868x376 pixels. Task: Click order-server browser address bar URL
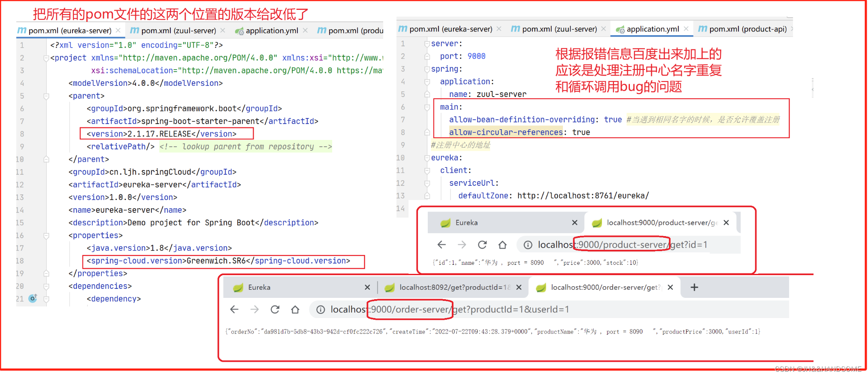pos(450,309)
